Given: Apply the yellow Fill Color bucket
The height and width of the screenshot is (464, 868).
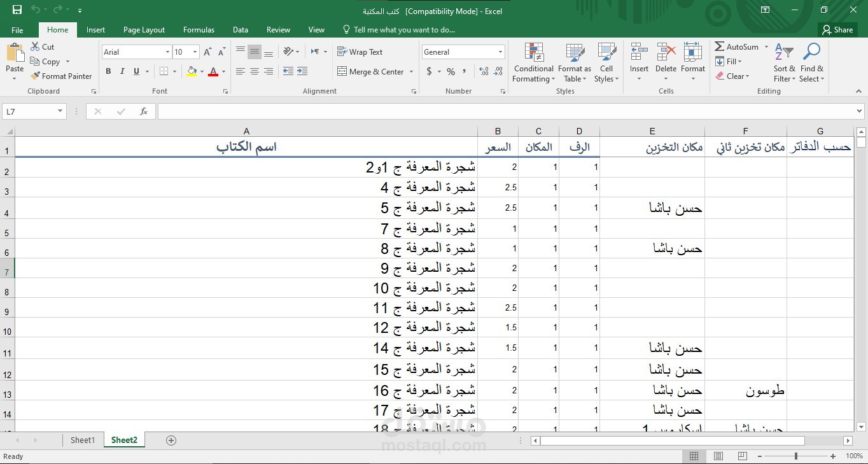Looking at the screenshot, I should [192, 71].
